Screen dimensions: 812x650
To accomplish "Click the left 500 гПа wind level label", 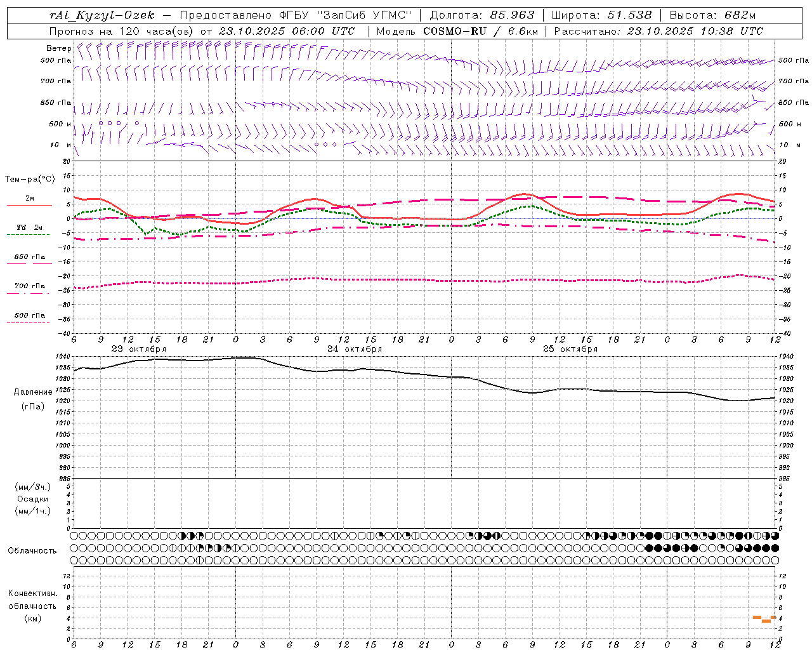I will pos(56,60).
